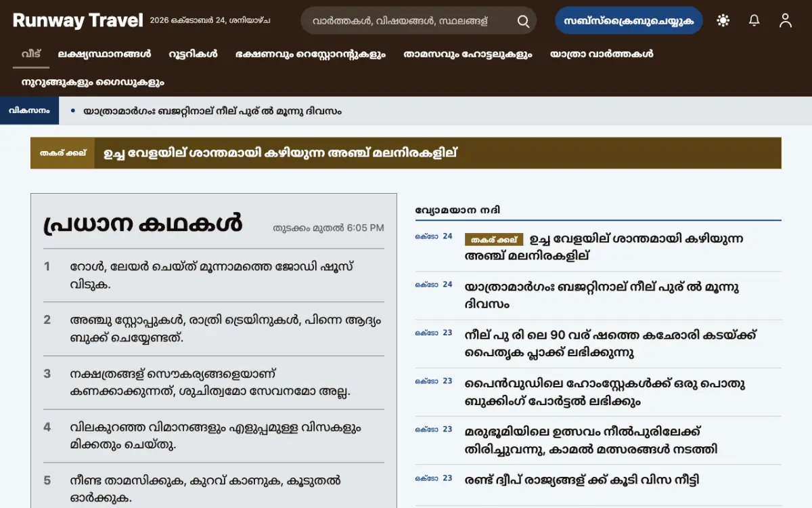The width and height of the screenshot is (812, 508).
Task: Open top story 4 about വിലകുറഞ്ഞ വിമാനങ്ങളും
Action: tap(214, 436)
